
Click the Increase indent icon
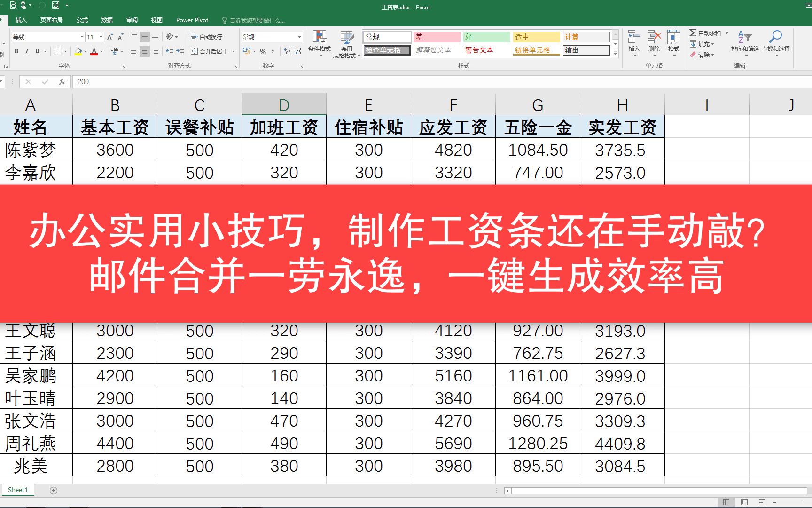[180, 51]
